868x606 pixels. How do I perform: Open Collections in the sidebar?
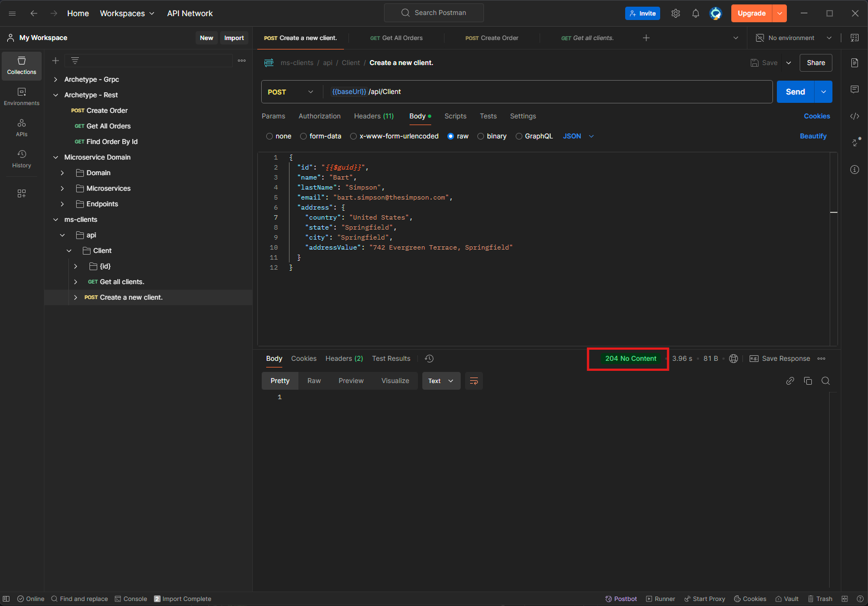(x=22, y=66)
